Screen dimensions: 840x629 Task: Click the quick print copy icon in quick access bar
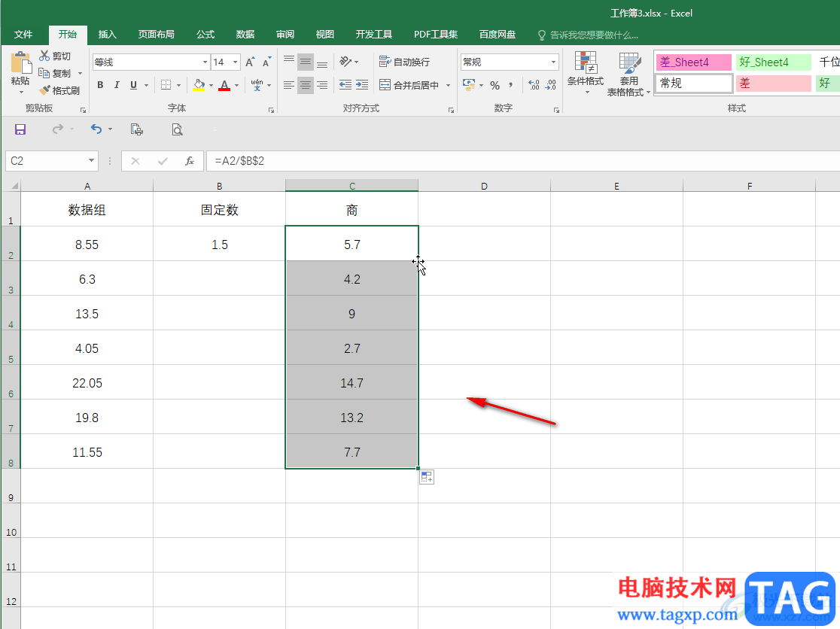pos(136,129)
